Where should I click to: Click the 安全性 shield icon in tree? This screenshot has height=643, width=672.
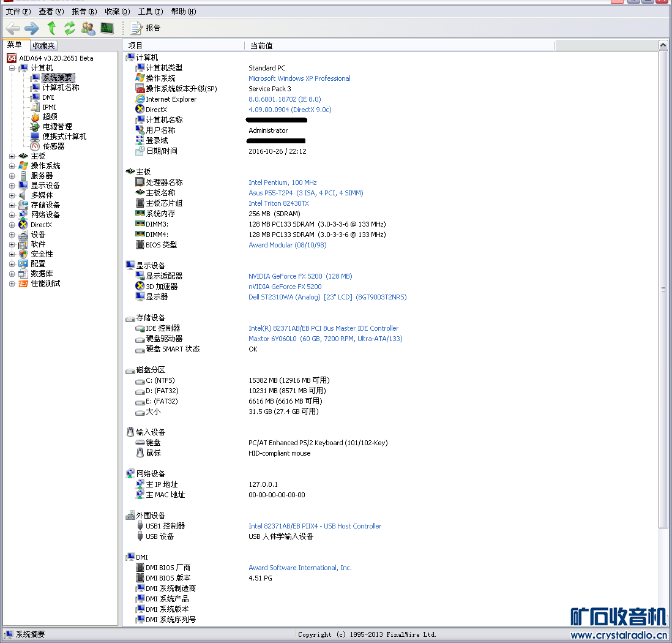click(23, 254)
